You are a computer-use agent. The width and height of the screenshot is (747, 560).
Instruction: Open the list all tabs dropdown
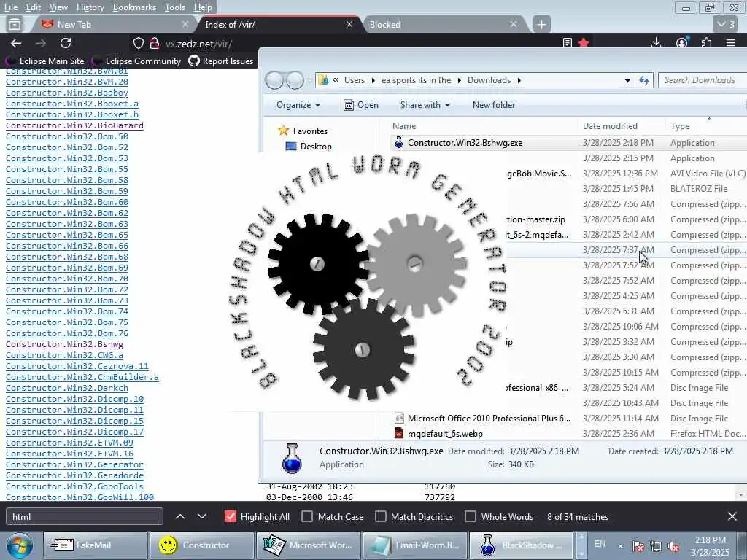click(726, 24)
